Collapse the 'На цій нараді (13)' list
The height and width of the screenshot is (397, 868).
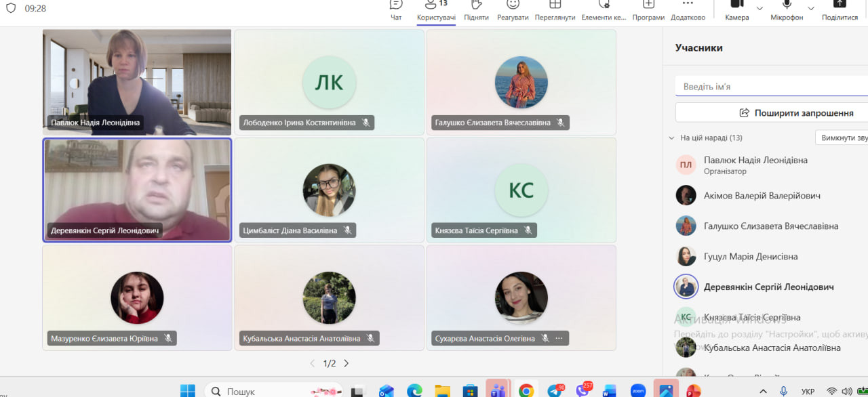[672, 138]
